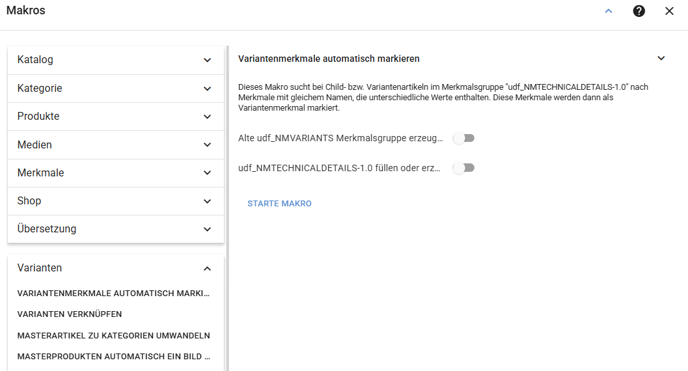The width and height of the screenshot is (688, 371).
Task: Collapse the Variantenmerkmale macro description chevron
Action: coord(661,58)
